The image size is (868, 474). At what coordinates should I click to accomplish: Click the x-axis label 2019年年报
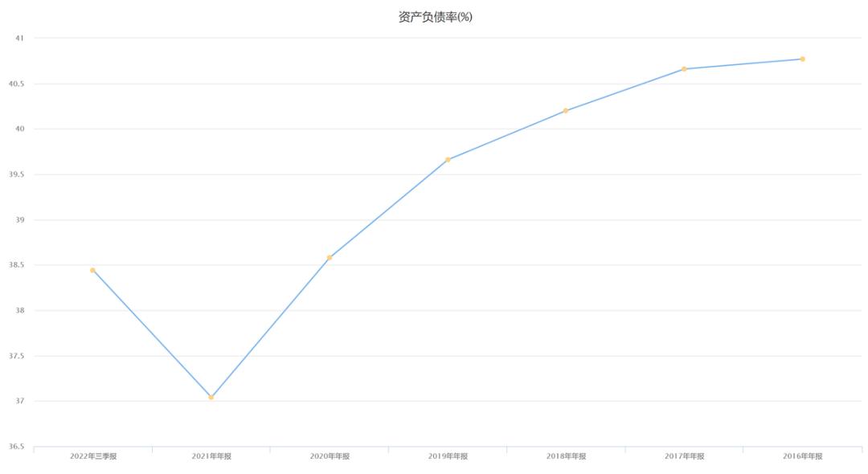click(x=448, y=456)
